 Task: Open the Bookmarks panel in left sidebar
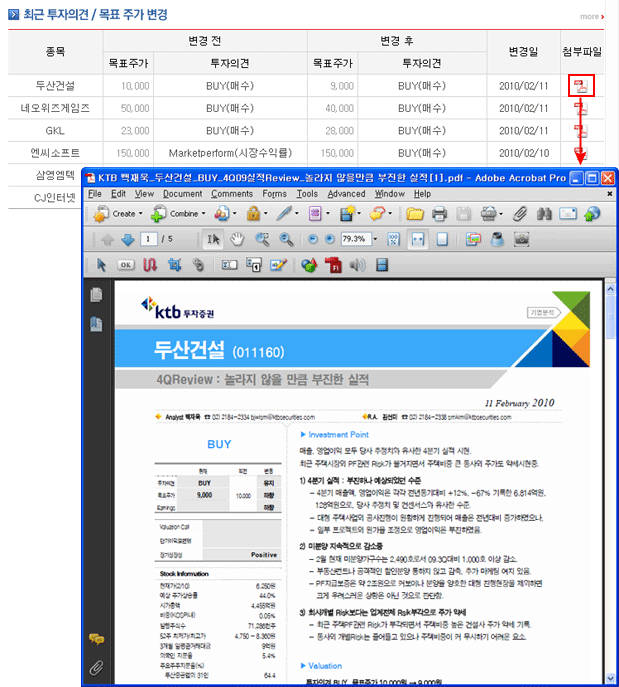coord(96,323)
